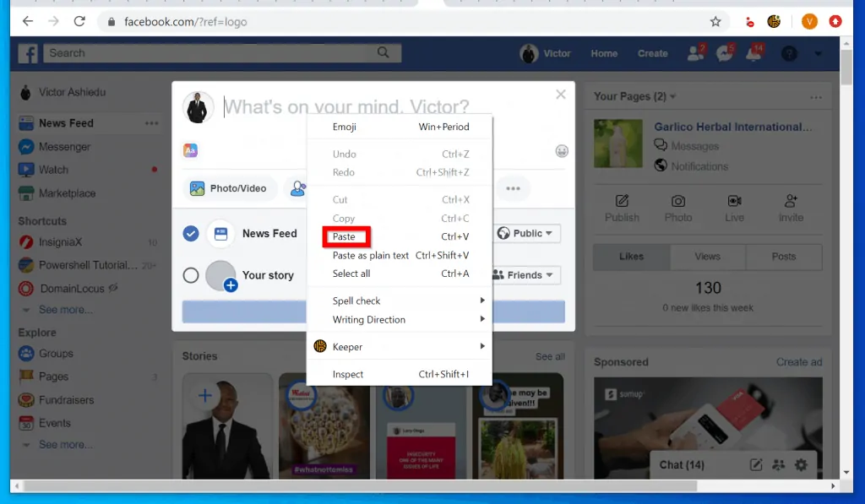Screen dimensions: 865x504
Task: Click the vertical page scrollbar thumb
Action: (x=846, y=66)
